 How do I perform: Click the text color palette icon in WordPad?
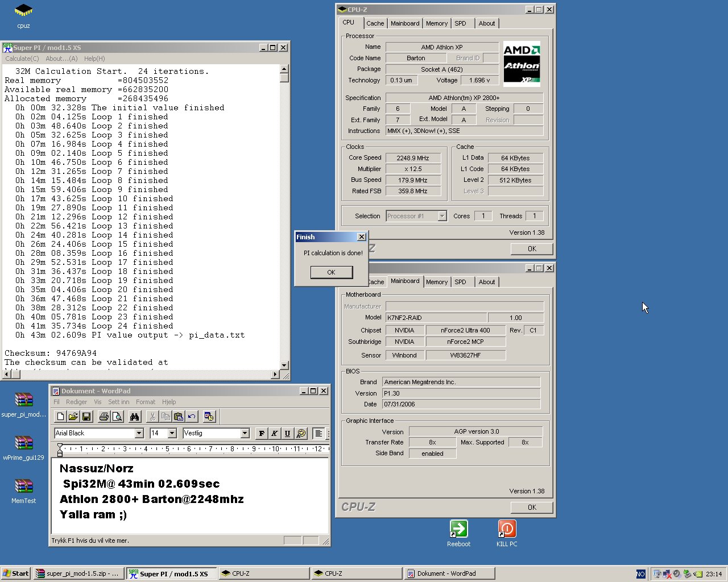301,433
